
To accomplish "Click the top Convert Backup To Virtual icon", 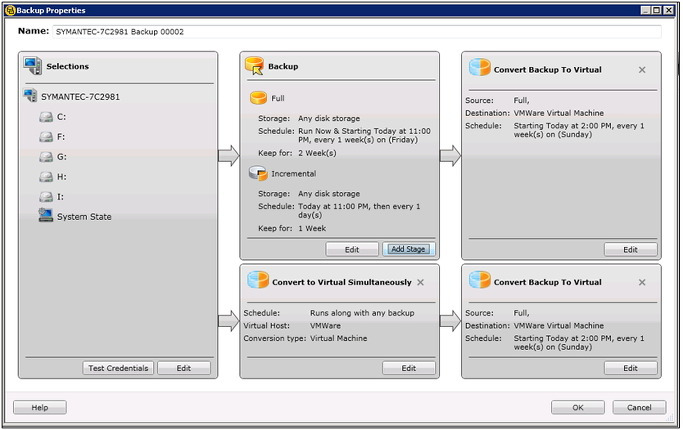I will (480, 68).
